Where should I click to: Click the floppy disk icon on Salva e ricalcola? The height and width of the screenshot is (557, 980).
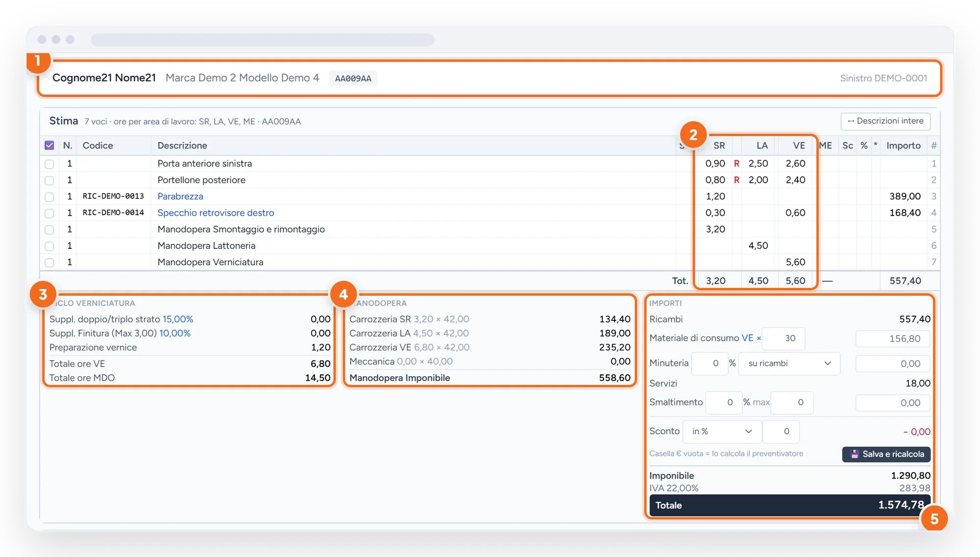pos(855,454)
